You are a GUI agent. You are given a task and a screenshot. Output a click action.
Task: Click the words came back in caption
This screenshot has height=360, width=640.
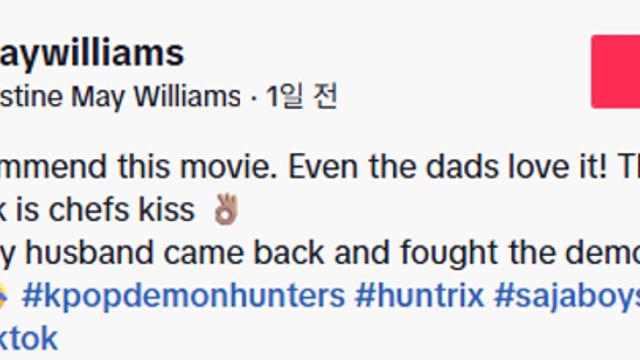click(x=244, y=253)
